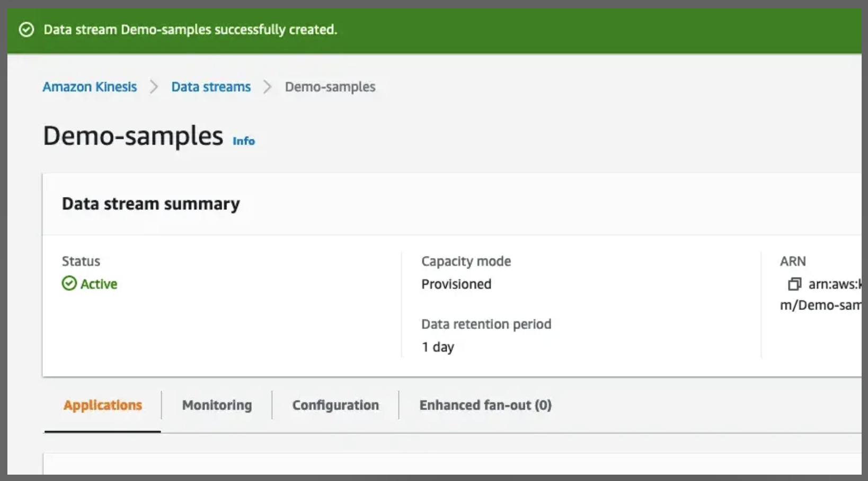
Task: Open the Amazon Kinesis breadcrumb link
Action: [90, 86]
